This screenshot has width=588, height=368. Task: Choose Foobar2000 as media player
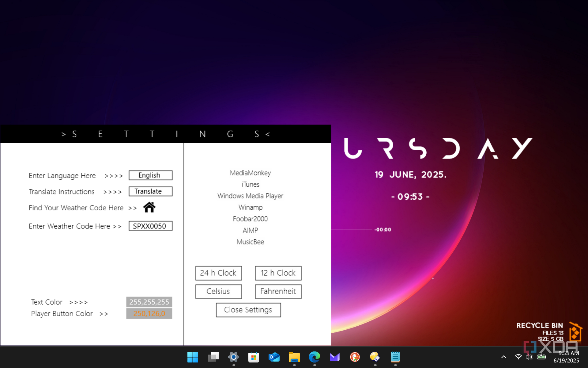click(250, 219)
